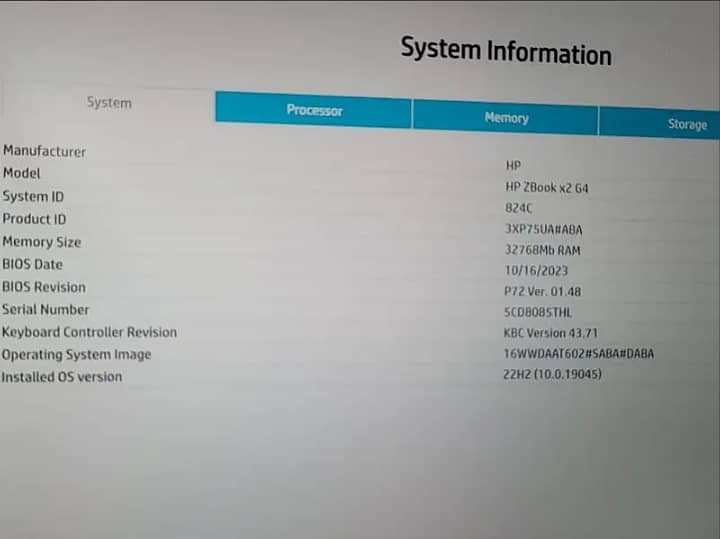This screenshot has width=720, height=539.
Task: Click the P72 Ver. 01.48 BIOS value
Action: (x=543, y=291)
